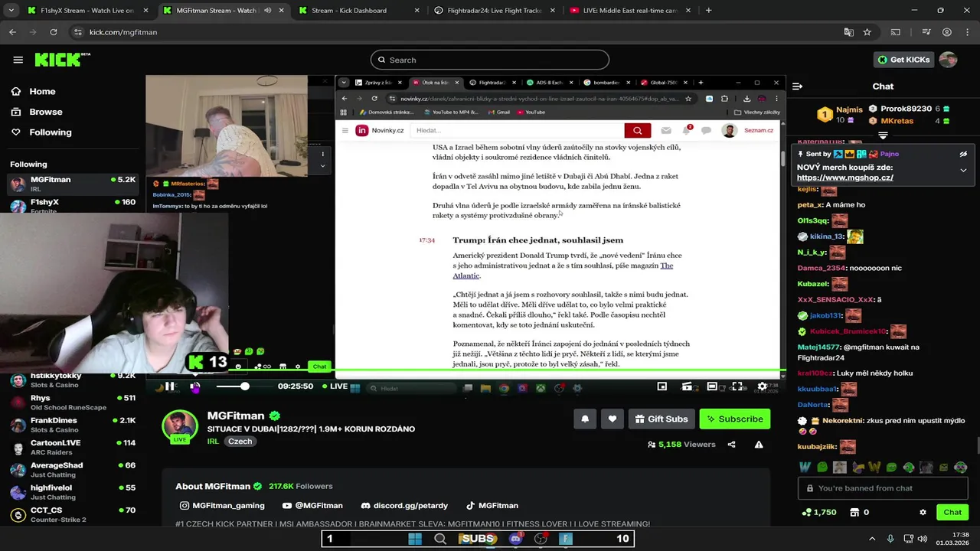Open Windows Start menu in taskbar
Viewport: 980px width, 551px height.
click(x=414, y=539)
